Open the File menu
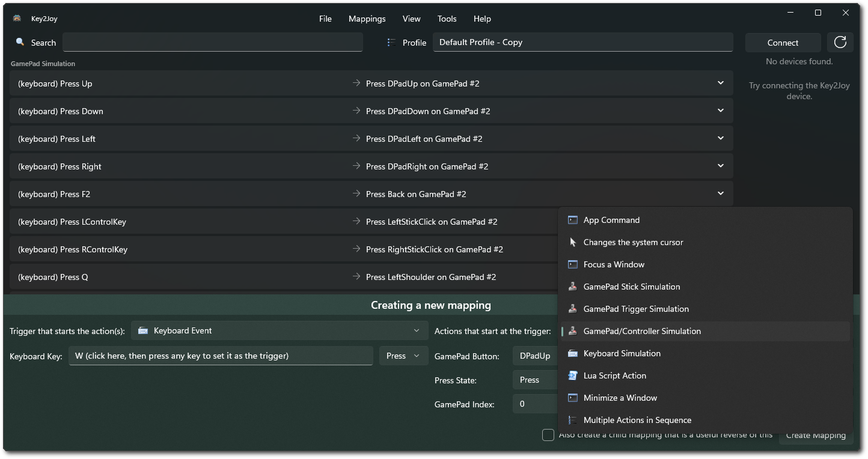The image size is (868, 459). pyautogui.click(x=325, y=19)
